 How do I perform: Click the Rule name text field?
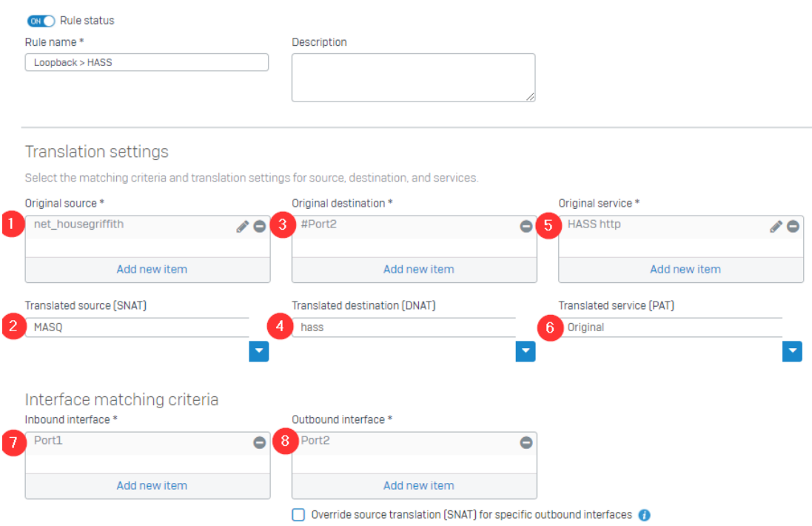147,62
